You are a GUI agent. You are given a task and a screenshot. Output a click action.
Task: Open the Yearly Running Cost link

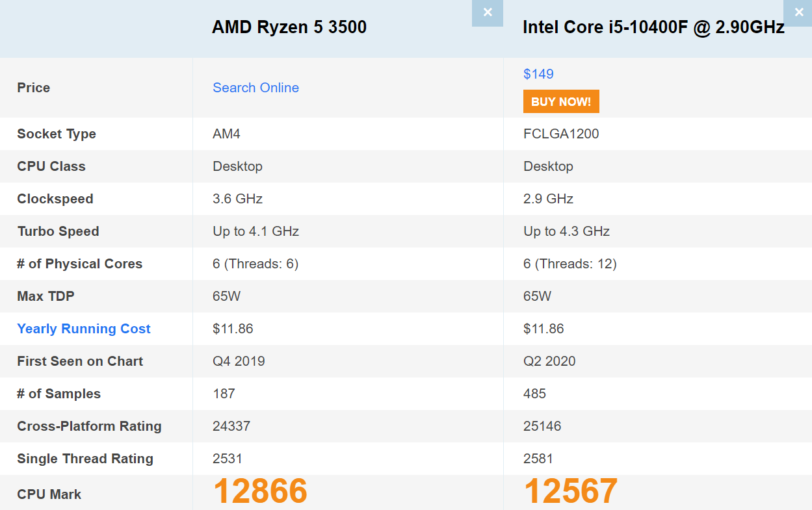(84, 329)
